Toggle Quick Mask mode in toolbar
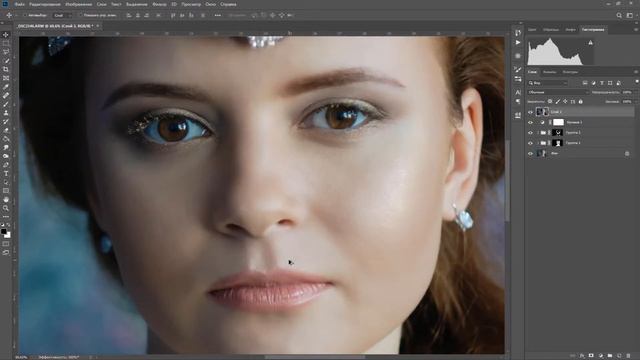Image resolution: width=640 pixels, height=360 pixels. (6, 244)
